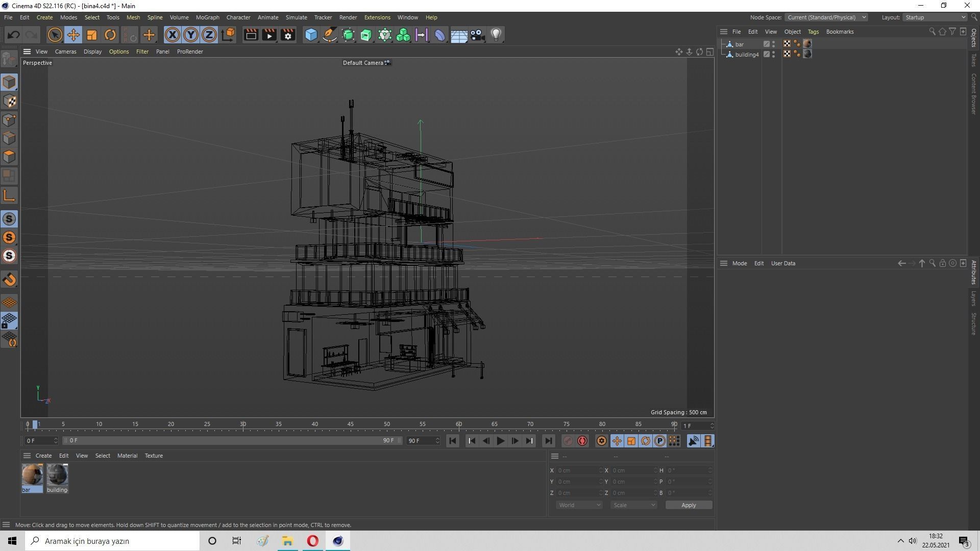Click the Locked Workplane icon
The image size is (980, 551).
(9, 321)
